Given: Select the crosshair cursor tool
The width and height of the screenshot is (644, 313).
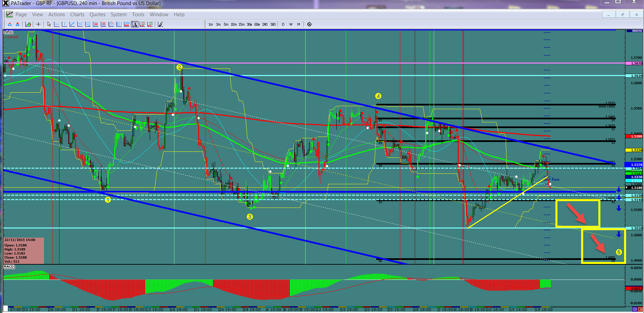Looking at the screenshot, I should tap(38, 24).
